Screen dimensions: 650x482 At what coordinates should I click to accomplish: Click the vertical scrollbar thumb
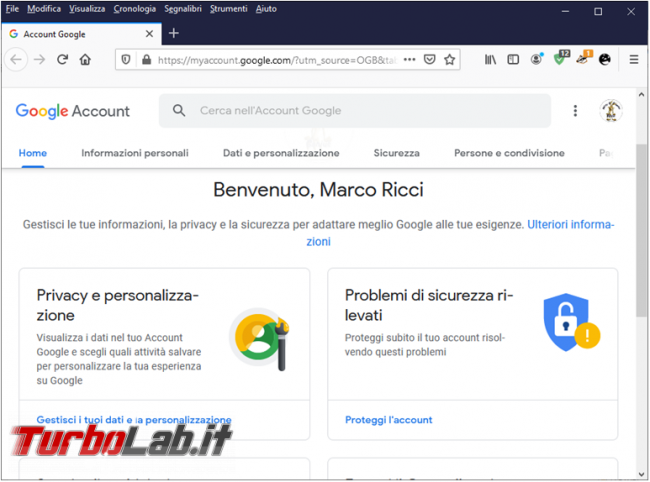pos(641,230)
